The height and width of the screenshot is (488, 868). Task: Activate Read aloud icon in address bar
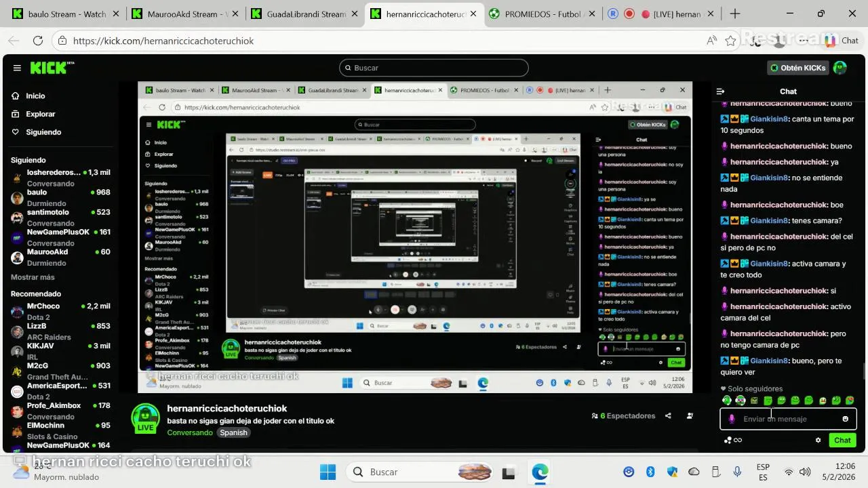(711, 41)
